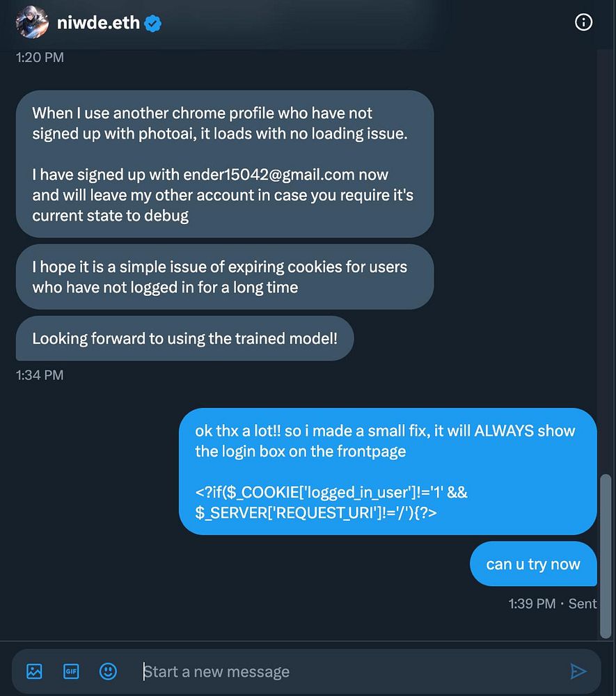
Task: Click the 1:20 PM timestamp
Action: click(40, 57)
